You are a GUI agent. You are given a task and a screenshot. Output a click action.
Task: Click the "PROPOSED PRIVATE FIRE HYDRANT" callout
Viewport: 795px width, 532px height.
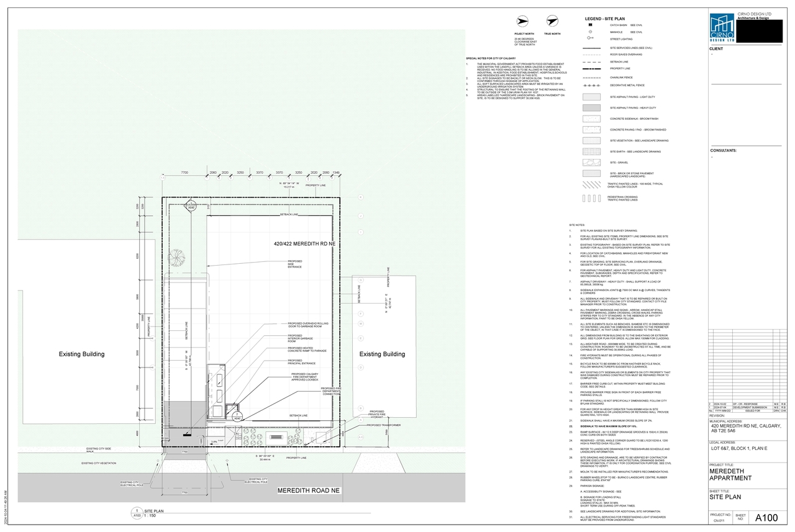pos(377,414)
